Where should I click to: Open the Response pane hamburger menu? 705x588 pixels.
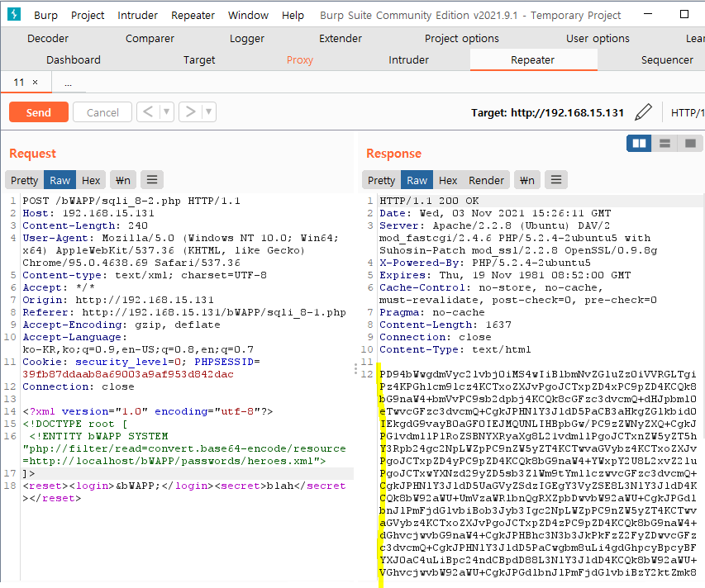coord(556,180)
